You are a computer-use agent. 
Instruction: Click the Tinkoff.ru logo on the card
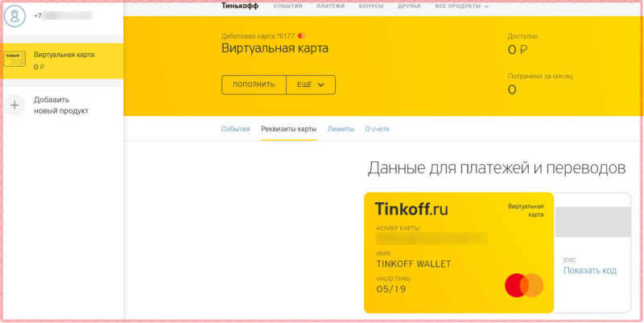click(411, 209)
